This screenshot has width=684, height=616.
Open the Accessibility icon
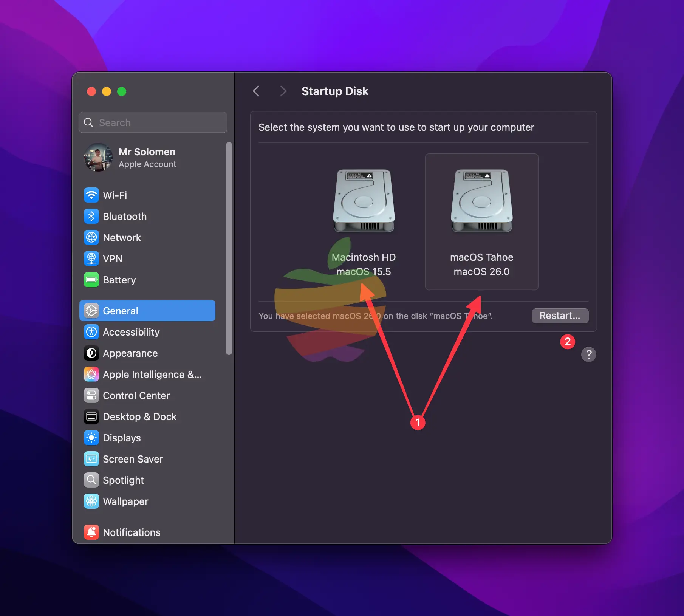(91, 332)
